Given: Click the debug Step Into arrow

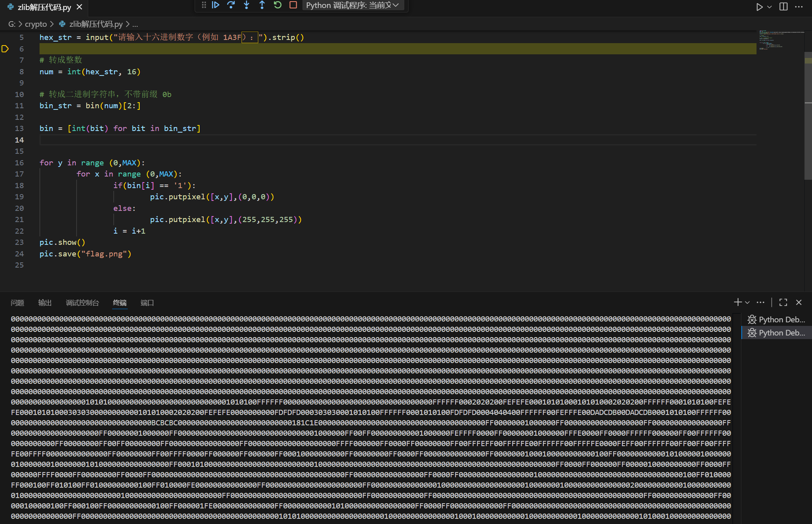Looking at the screenshot, I should point(246,5).
